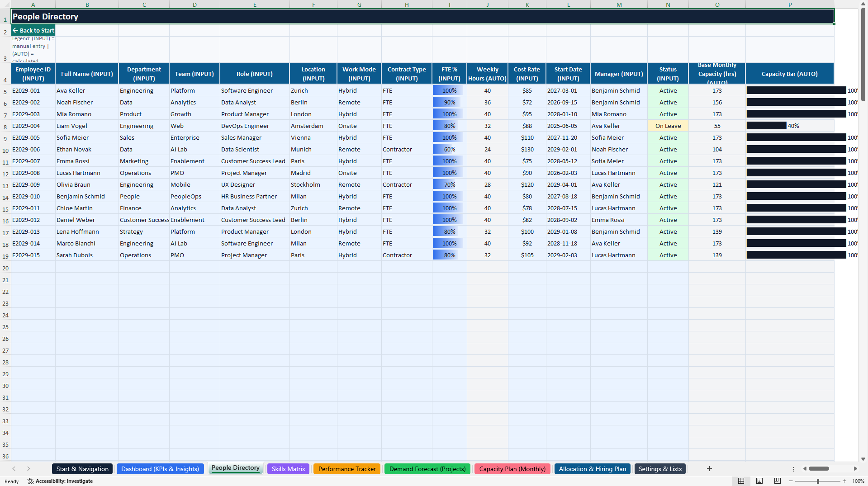Open the Start & Navigation sheet tab
This screenshot has height=486, width=868.
[x=82, y=469]
